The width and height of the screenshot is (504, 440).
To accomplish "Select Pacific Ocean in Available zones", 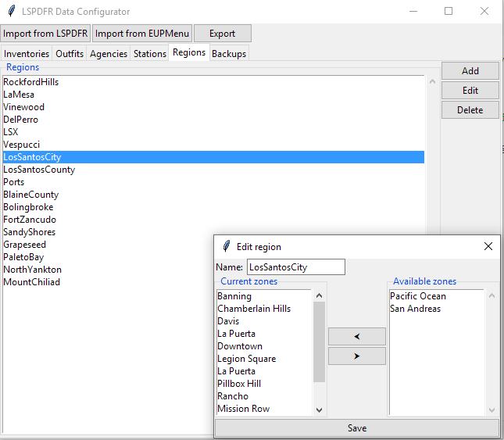I will click(x=418, y=296).
